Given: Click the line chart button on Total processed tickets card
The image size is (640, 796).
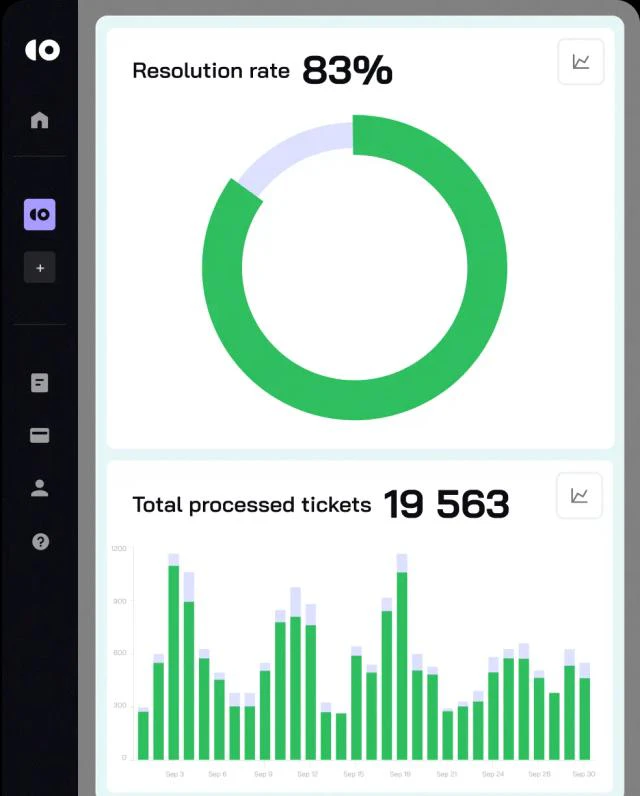Looking at the screenshot, I should 580,495.
